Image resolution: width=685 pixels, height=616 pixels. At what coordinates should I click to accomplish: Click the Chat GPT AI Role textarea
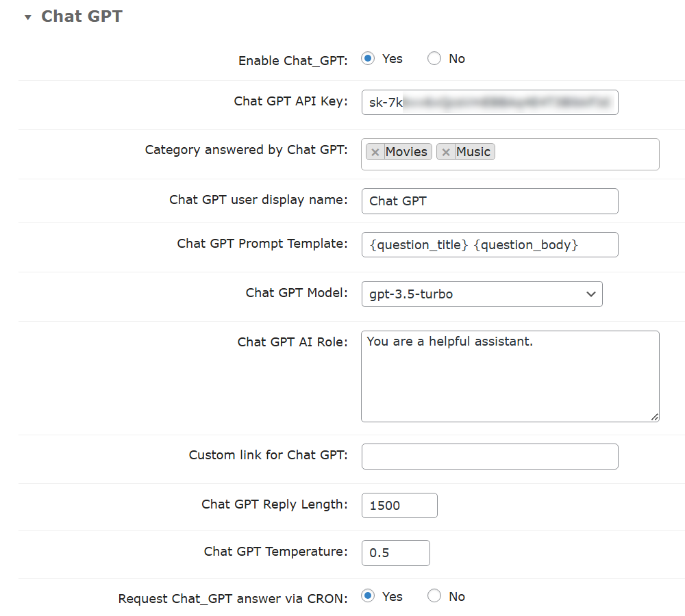[510, 376]
